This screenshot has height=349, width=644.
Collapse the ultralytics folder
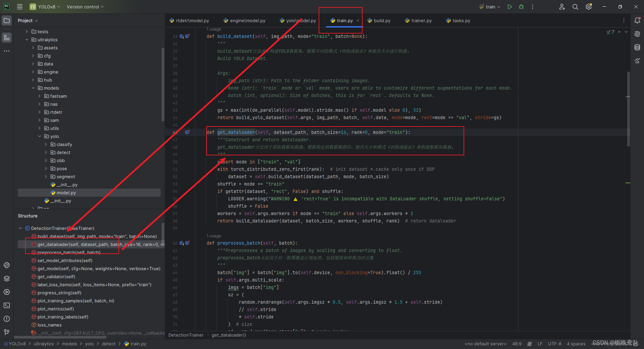[x=27, y=40]
